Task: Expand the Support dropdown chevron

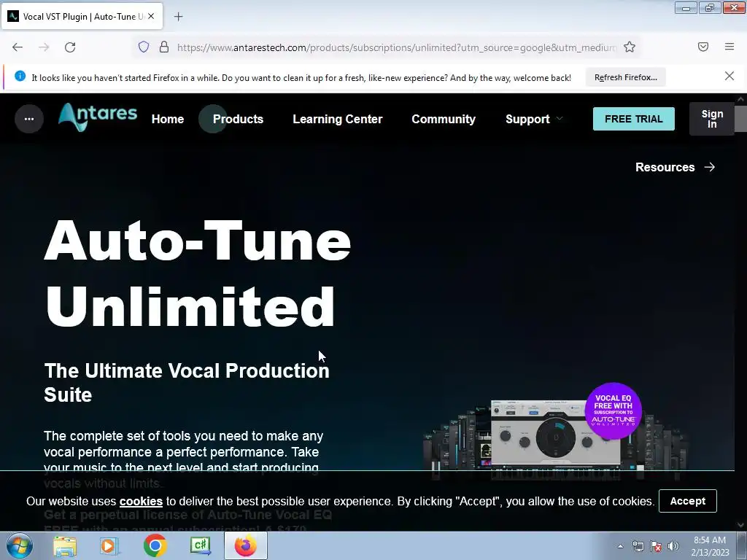Action: [560, 119]
